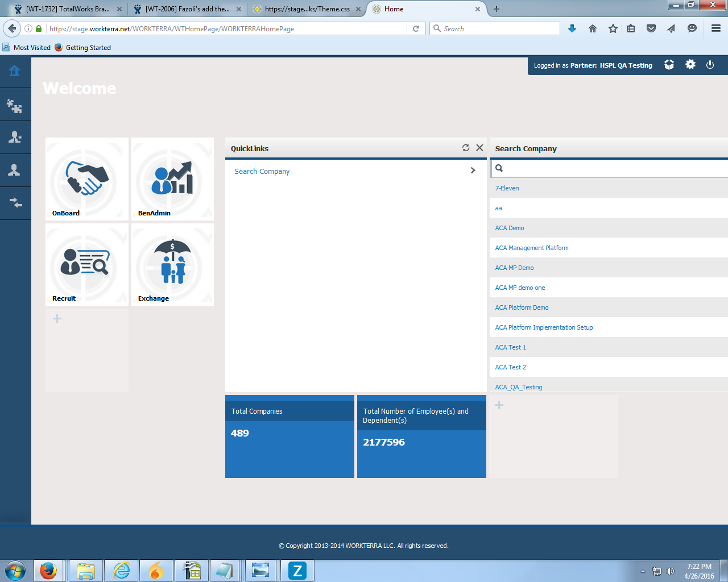Open Most Visited bookmarks folder
The image size is (728, 582).
(x=27, y=48)
